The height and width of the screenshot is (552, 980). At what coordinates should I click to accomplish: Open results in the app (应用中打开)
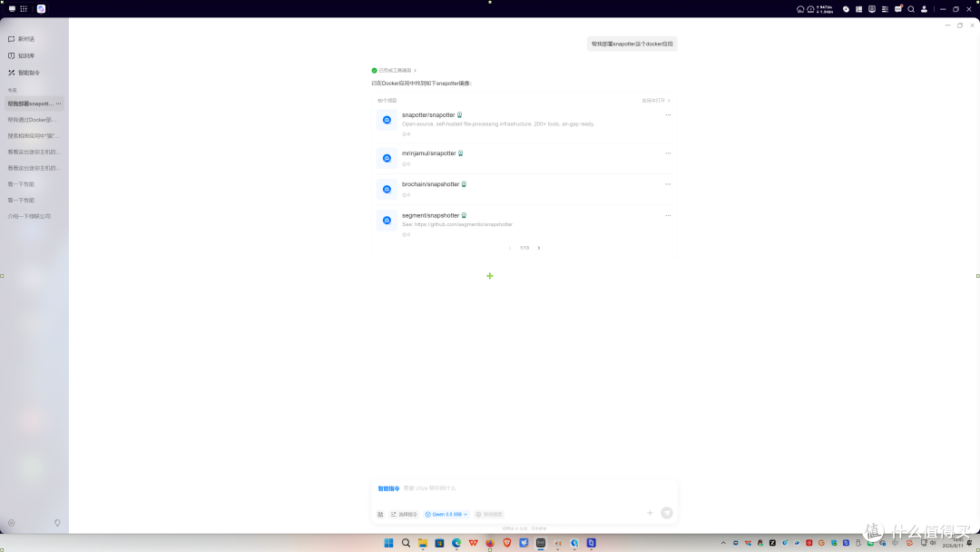pos(656,101)
